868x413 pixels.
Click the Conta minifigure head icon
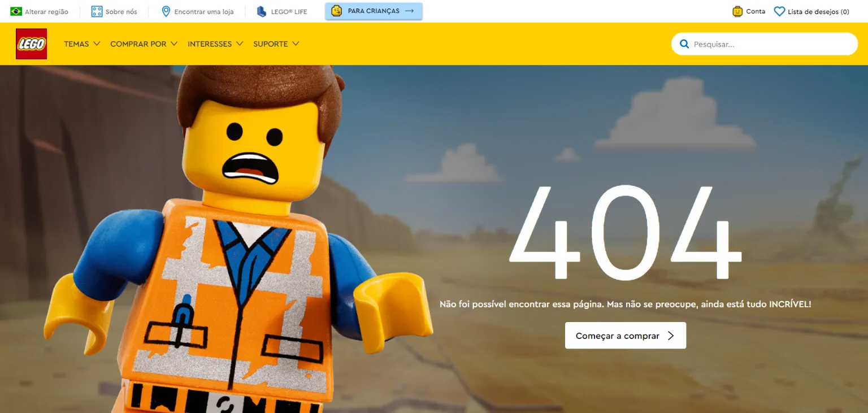coord(737,11)
